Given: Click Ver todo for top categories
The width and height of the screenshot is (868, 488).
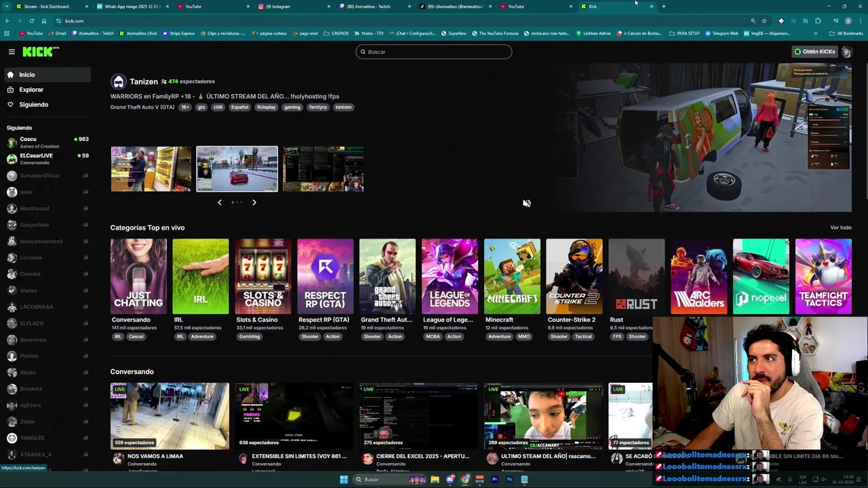Looking at the screenshot, I should [x=840, y=228].
